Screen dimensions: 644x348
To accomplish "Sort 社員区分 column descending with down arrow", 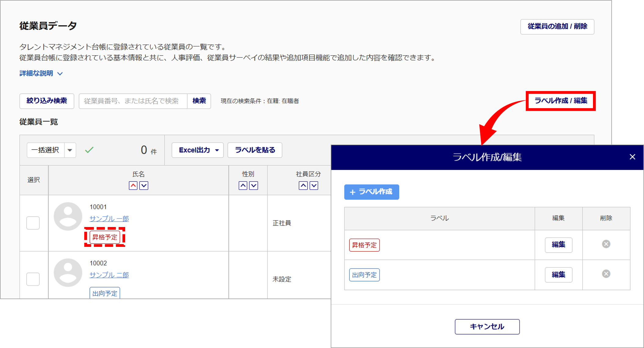I will (x=314, y=185).
